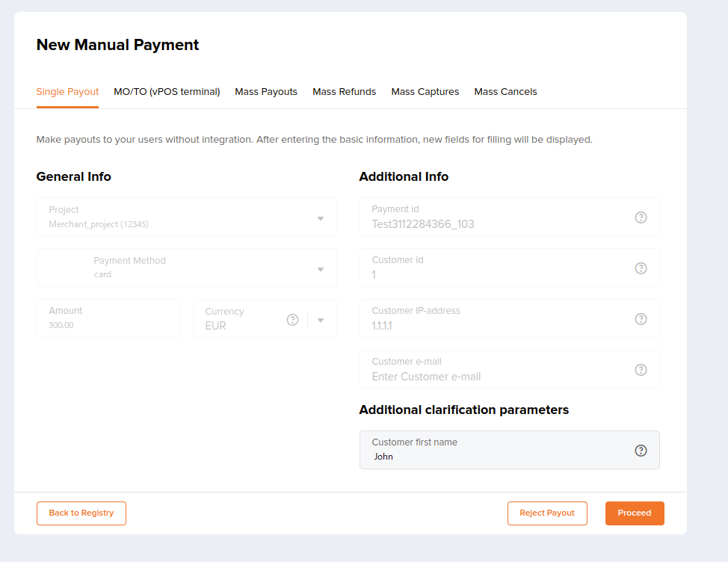The image size is (728, 562).
Task: Click the Proceed button
Action: 635,513
